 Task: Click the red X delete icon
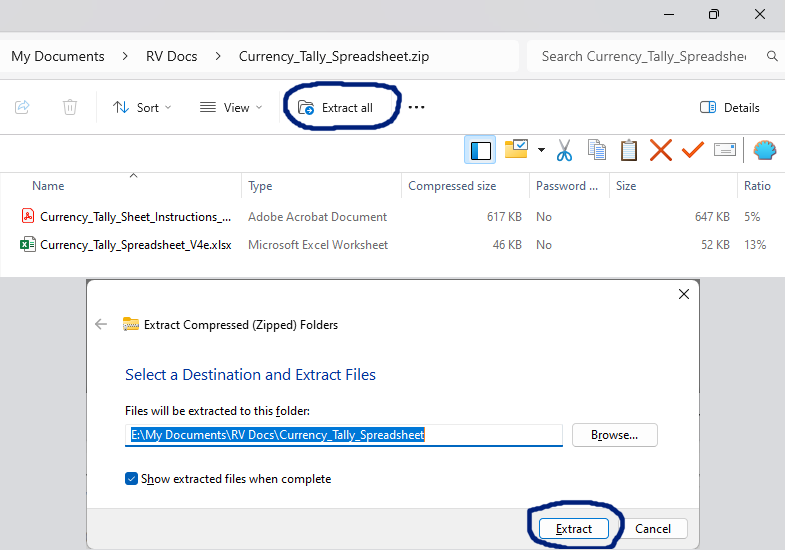tap(660, 150)
